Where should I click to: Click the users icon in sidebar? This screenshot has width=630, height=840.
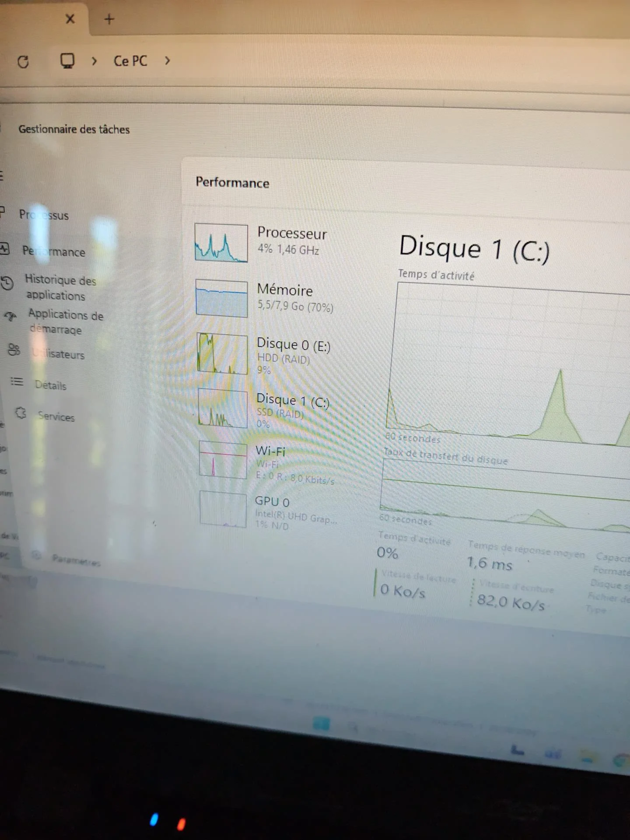[x=14, y=349]
